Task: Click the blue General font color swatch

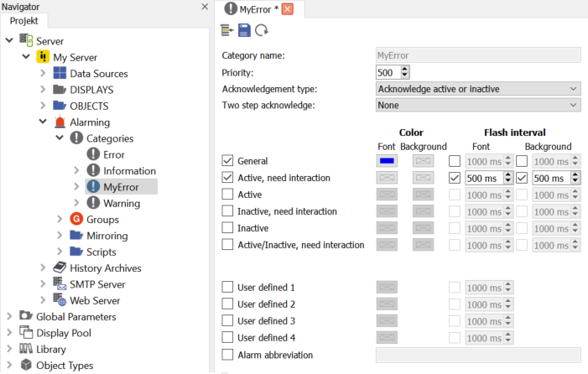Action: point(387,160)
